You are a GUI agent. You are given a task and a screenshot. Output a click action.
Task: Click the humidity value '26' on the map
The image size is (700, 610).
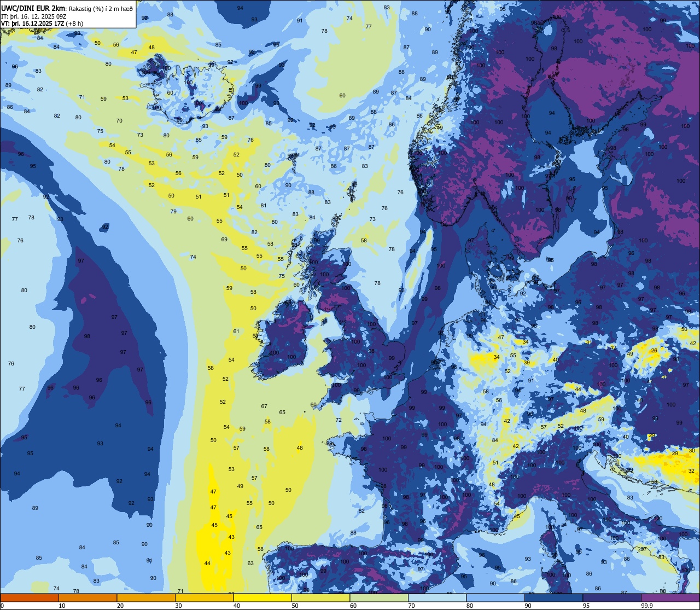654,350
